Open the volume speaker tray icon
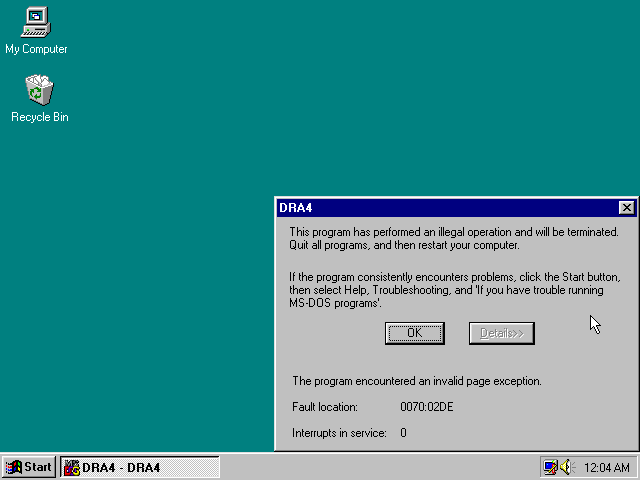 [x=567, y=467]
